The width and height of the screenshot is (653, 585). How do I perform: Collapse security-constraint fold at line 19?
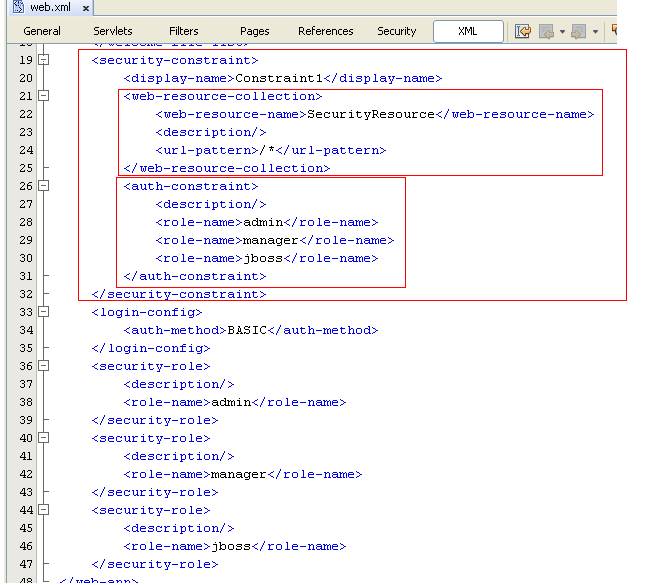(43, 60)
